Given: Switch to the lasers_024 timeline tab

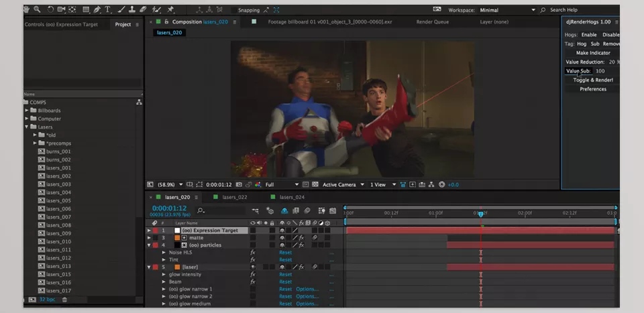Looking at the screenshot, I should [x=292, y=197].
